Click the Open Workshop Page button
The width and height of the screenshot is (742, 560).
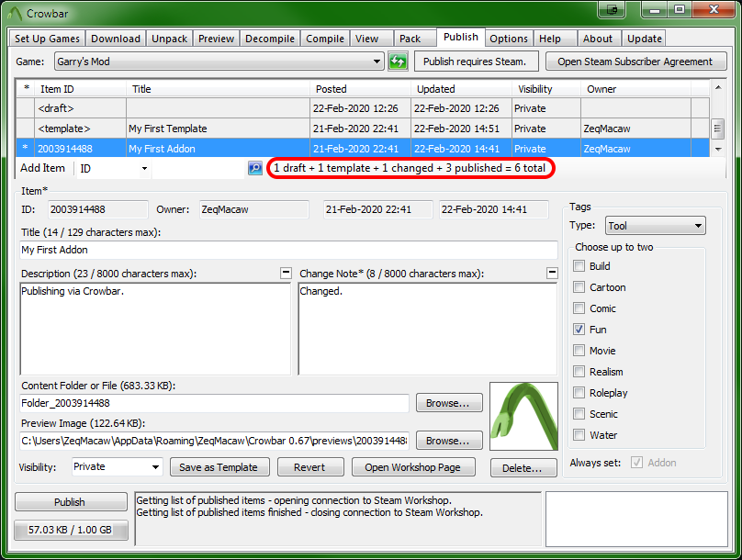click(x=413, y=467)
